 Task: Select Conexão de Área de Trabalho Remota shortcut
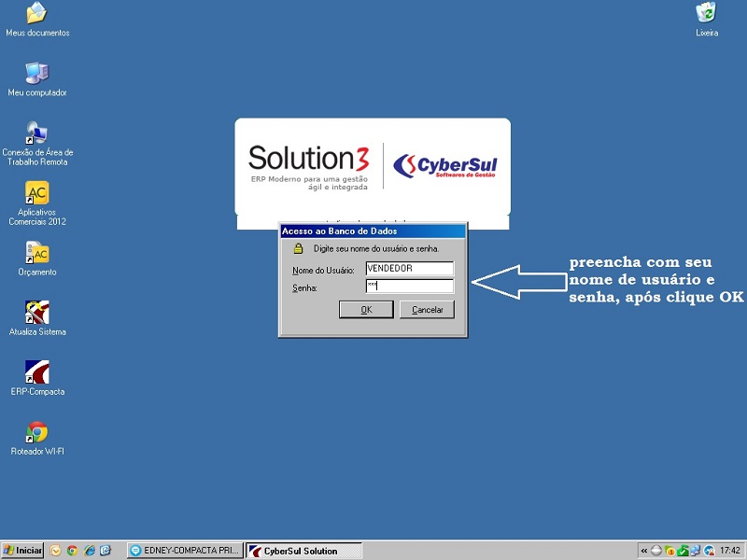(x=37, y=144)
